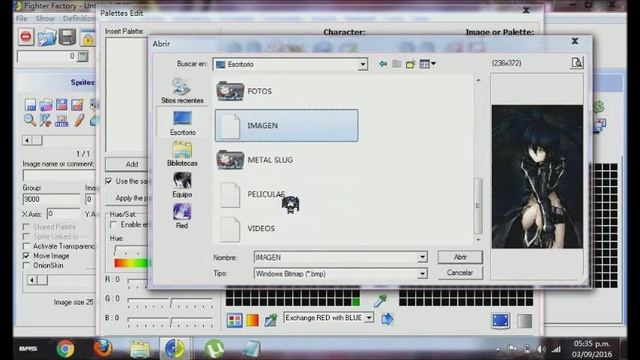The height and width of the screenshot is (360, 640).
Task: Go back using the arrow in Abrir dialog
Action: pyautogui.click(x=383, y=64)
